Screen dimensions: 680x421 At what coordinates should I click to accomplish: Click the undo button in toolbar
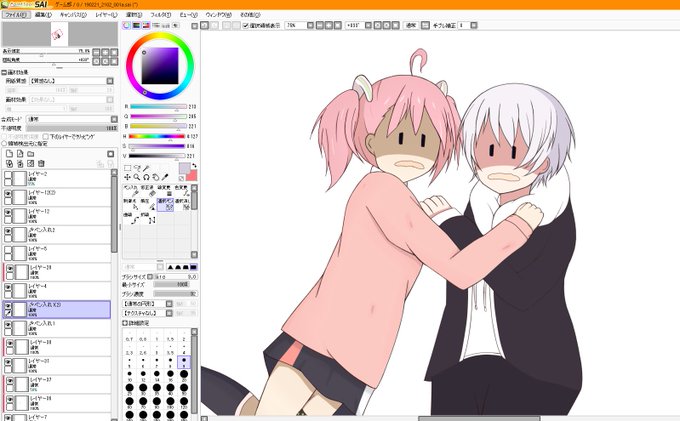point(205,26)
